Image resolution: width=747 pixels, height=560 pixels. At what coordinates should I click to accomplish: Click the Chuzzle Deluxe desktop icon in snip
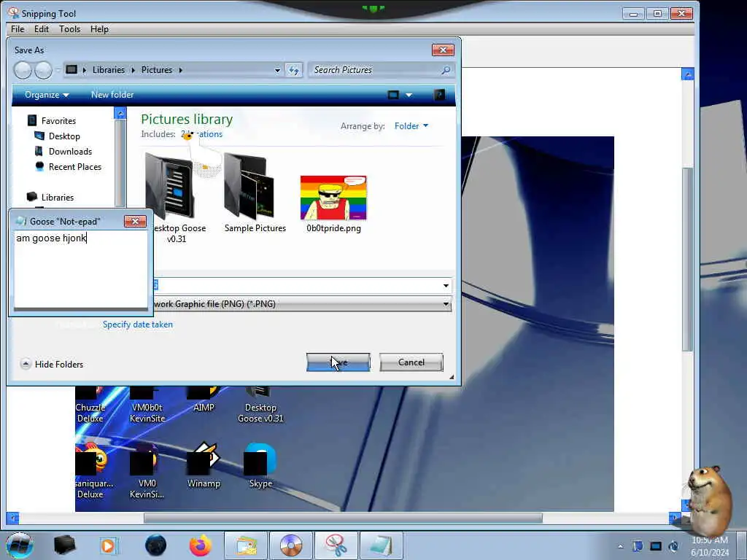(x=90, y=405)
